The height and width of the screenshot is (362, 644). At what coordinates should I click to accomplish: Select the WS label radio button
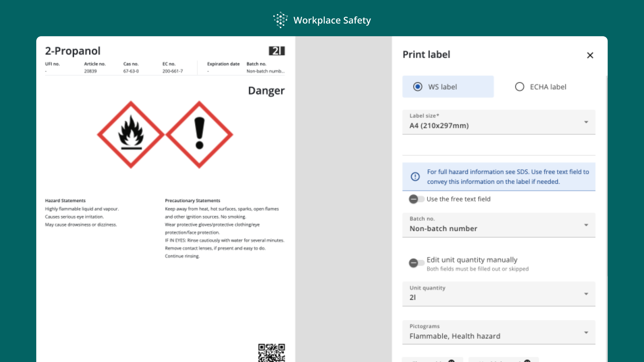(x=418, y=87)
